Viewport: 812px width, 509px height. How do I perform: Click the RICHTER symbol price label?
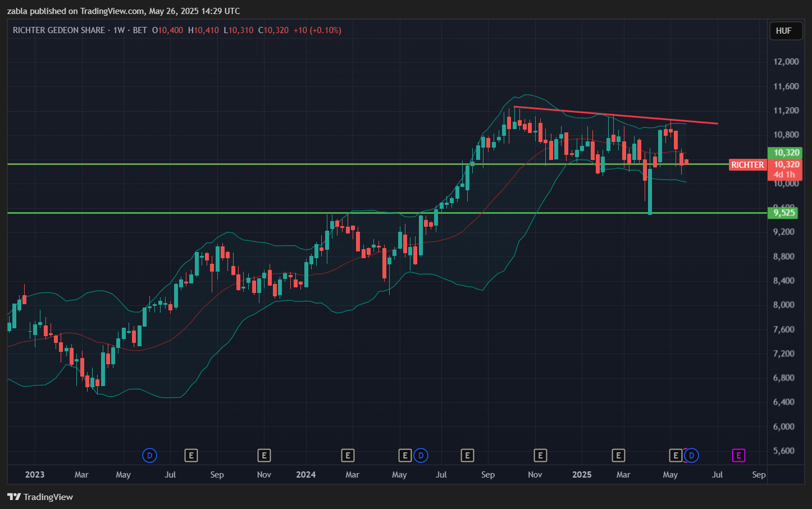[x=747, y=165]
